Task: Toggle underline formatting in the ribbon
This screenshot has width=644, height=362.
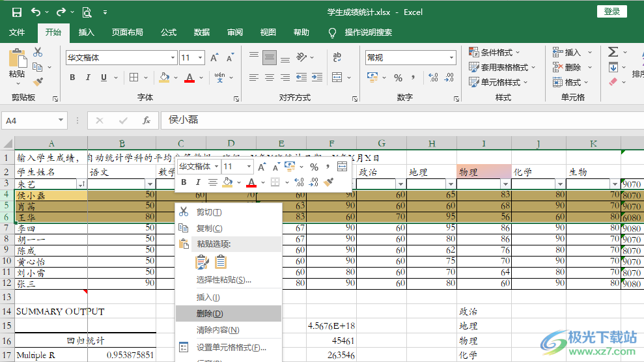Action: point(104,77)
